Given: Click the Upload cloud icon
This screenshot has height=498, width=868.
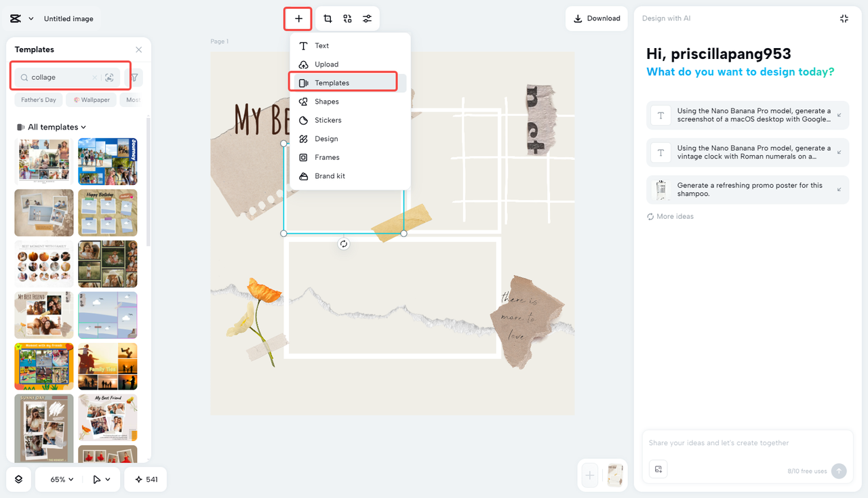Looking at the screenshot, I should (304, 64).
